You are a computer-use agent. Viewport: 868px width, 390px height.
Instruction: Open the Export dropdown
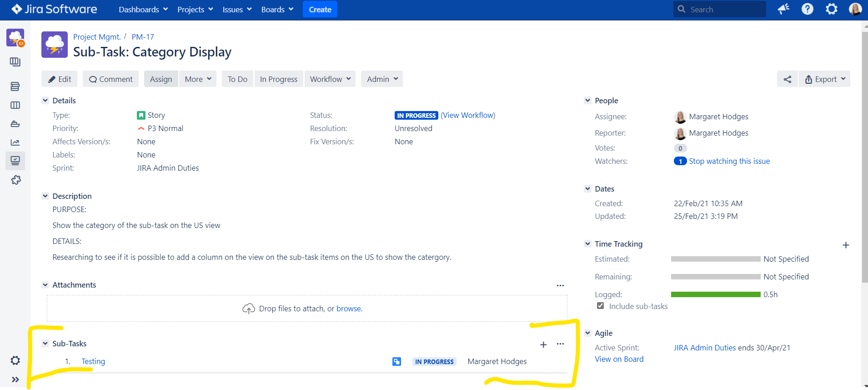coord(825,79)
